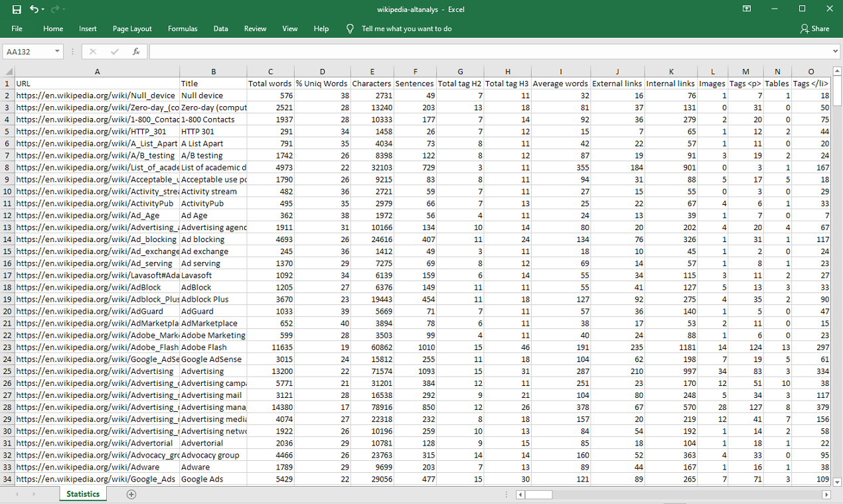Click the 'A/B testing' title cell

(213, 155)
